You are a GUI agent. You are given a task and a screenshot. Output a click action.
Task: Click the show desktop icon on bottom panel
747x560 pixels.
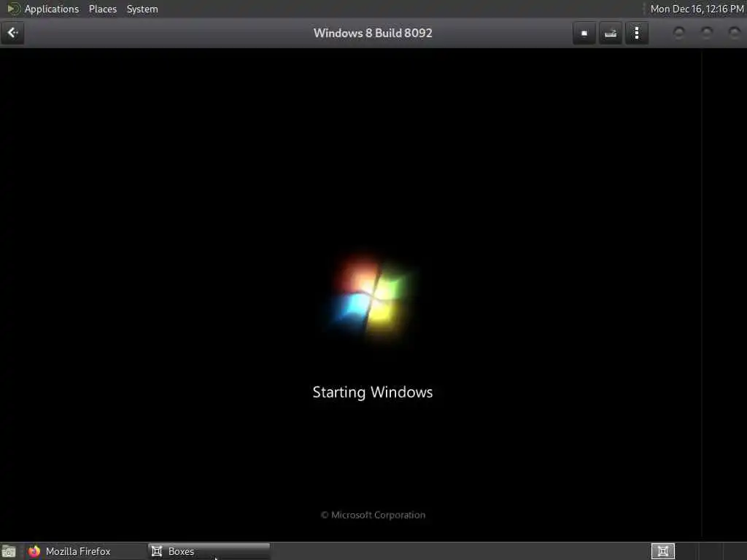(9, 551)
